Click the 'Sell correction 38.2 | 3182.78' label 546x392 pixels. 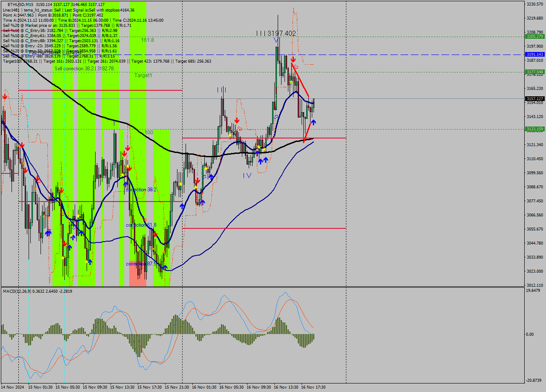tap(84, 69)
